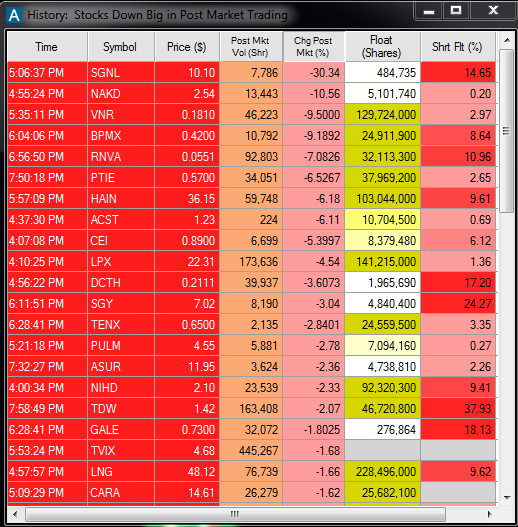Click the horizontal scrollbar thumb
The height and width of the screenshot is (527, 518).
[x=235, y=514]
